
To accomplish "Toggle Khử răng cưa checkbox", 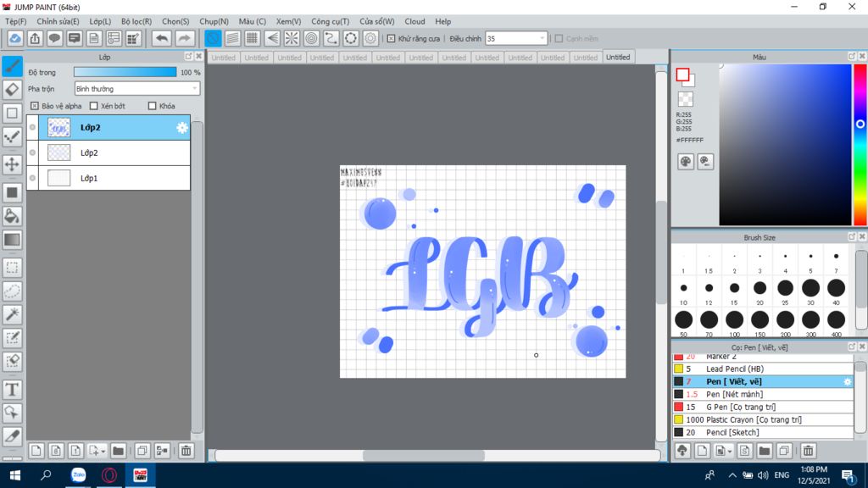I will coord(392,39).
